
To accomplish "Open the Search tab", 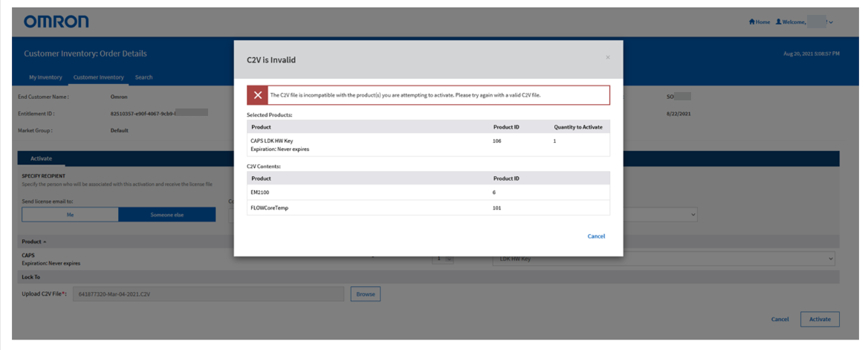I will [x=144, y=77].
